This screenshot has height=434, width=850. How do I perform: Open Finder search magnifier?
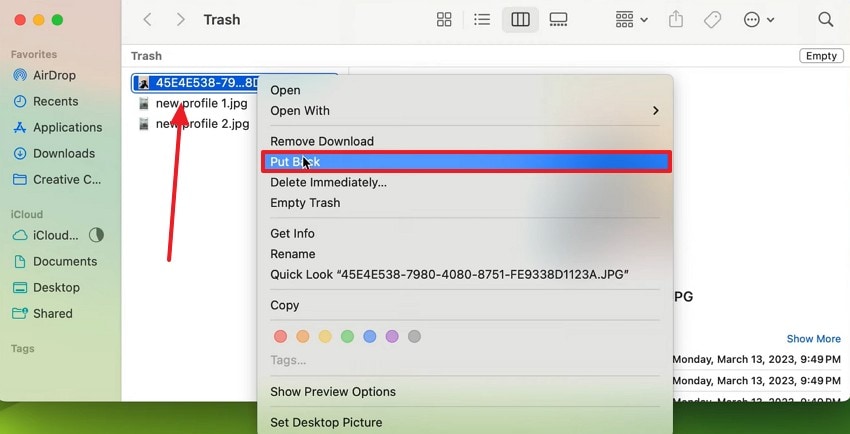coord(826,20)
